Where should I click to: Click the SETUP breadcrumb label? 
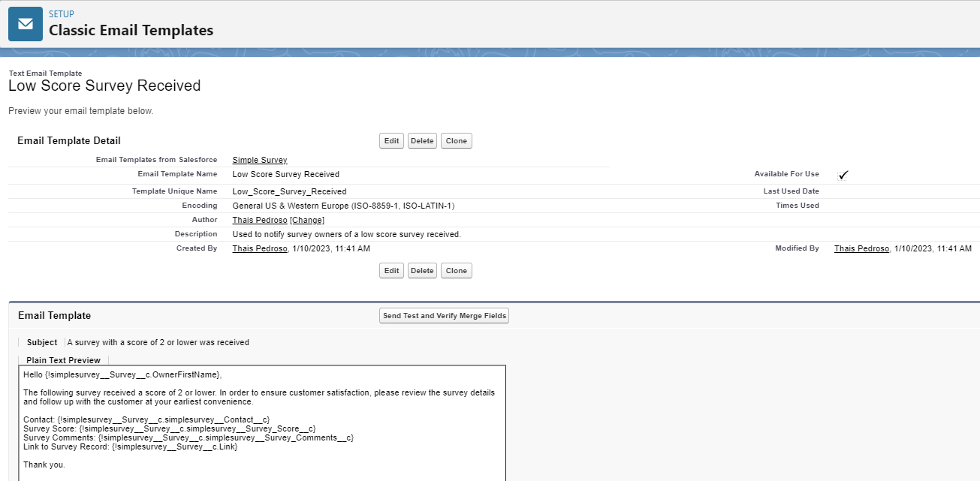point(62,14)
